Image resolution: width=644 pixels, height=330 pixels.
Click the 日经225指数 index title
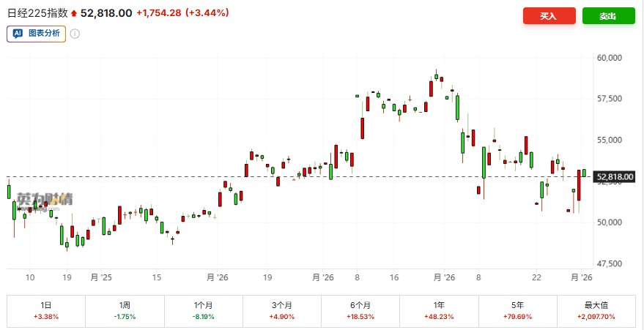pyautogui.click(x=37, y=13)
